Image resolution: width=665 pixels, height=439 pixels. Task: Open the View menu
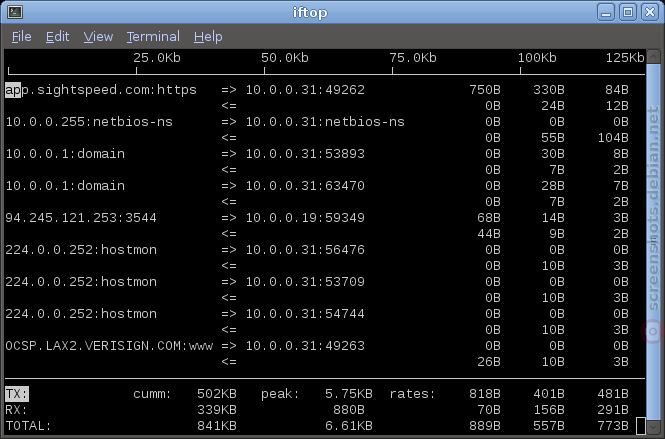pyautogui.click(x=98, y=37)
